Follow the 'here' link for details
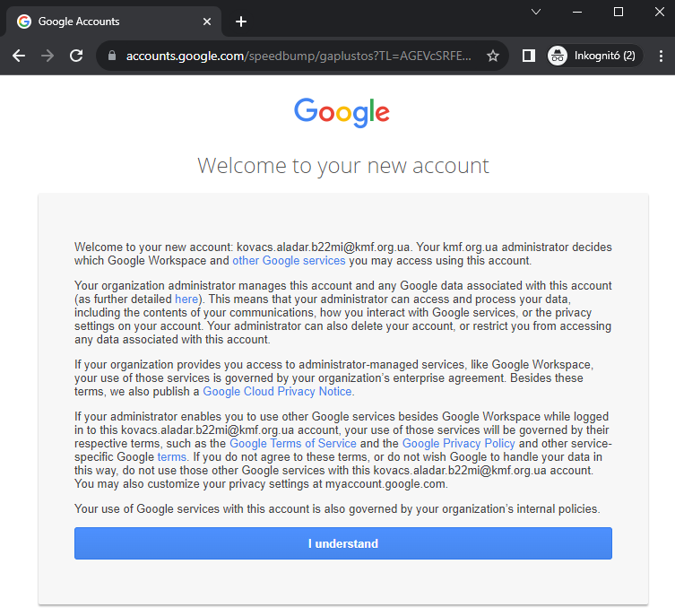This screenshot has height=616, width=675. point(186,299)
